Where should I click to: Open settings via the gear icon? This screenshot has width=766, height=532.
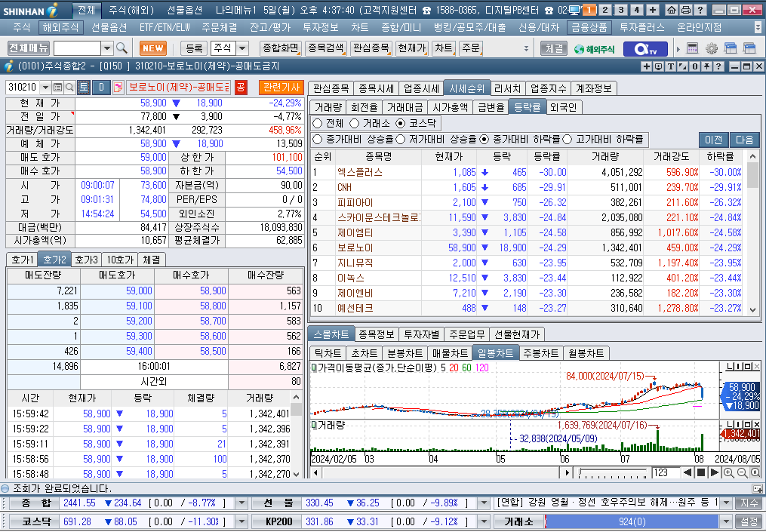pyautogui.click(x=712, y=48)
